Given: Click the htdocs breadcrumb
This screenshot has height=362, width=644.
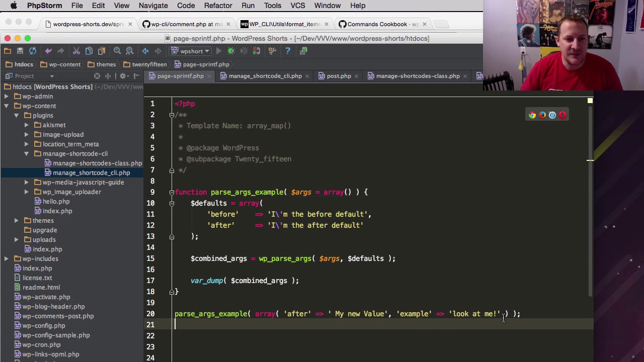Looking at the screenshot, I should [x=20, y=64].
